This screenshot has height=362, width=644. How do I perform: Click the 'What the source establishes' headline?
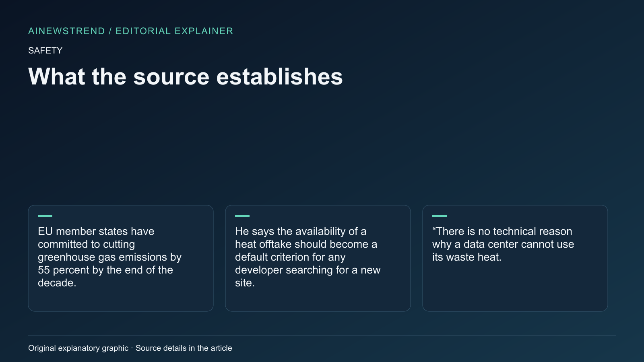pos(186,76)
